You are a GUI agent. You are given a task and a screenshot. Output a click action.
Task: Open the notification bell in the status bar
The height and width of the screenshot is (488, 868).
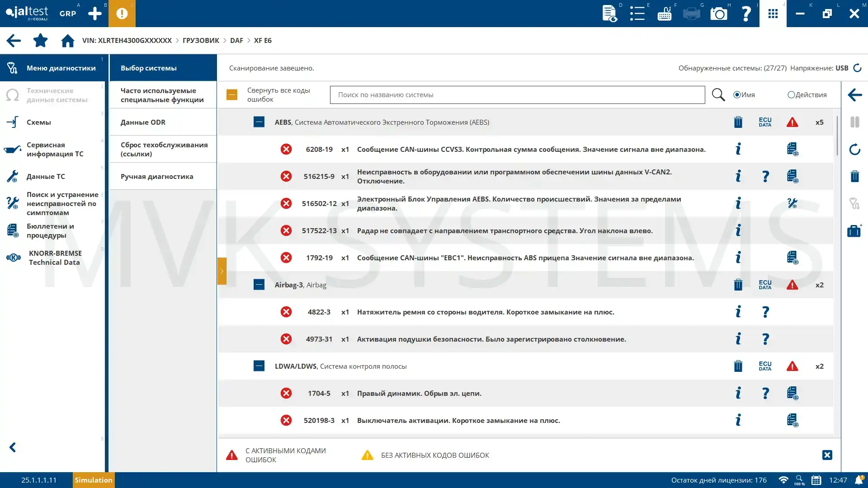(859, 480)
